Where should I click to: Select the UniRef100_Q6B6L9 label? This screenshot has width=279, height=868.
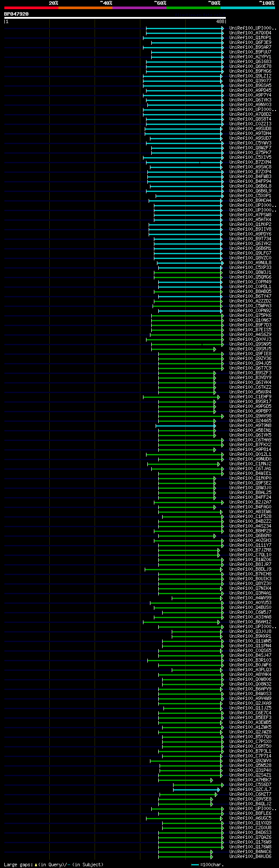click(250, 191)
